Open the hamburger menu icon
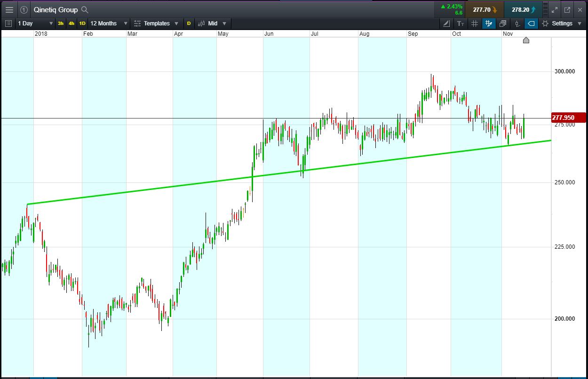The height and width of the screenshot is (379, 588). click(9, 9)
